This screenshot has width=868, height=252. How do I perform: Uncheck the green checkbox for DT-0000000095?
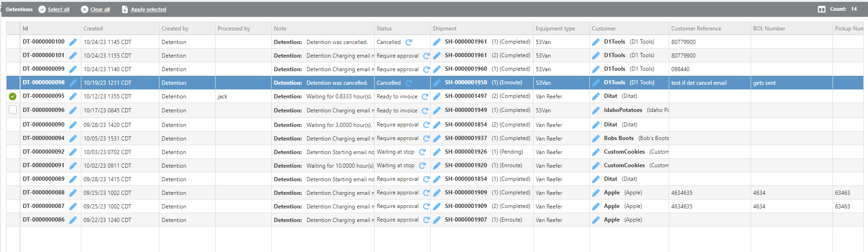point(13,96)
